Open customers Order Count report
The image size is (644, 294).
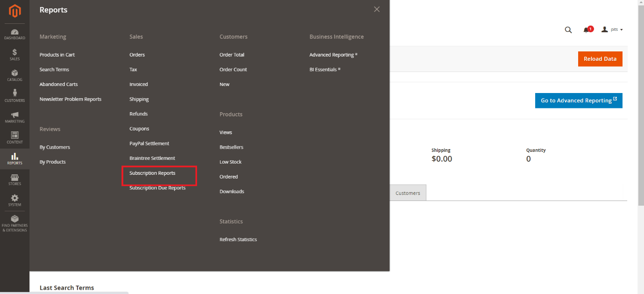tap(233, 70)
